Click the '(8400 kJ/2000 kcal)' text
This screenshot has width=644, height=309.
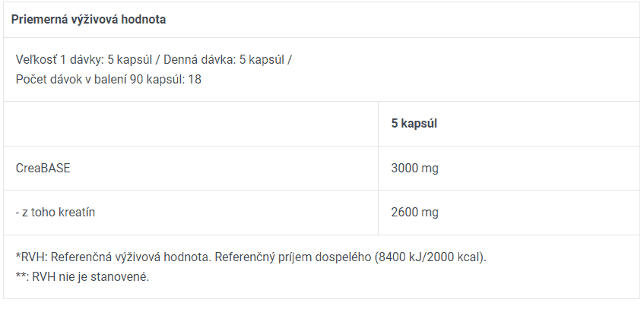click(x=430, y=257)
